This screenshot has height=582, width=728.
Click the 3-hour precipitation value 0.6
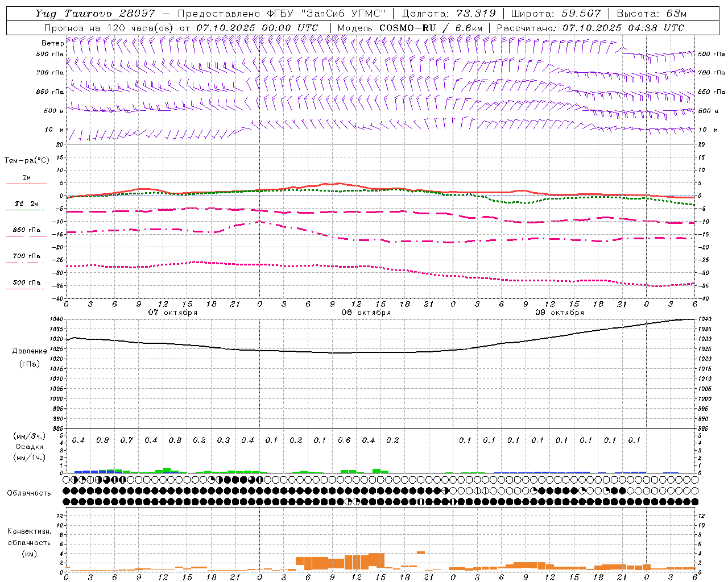[344, 440]
